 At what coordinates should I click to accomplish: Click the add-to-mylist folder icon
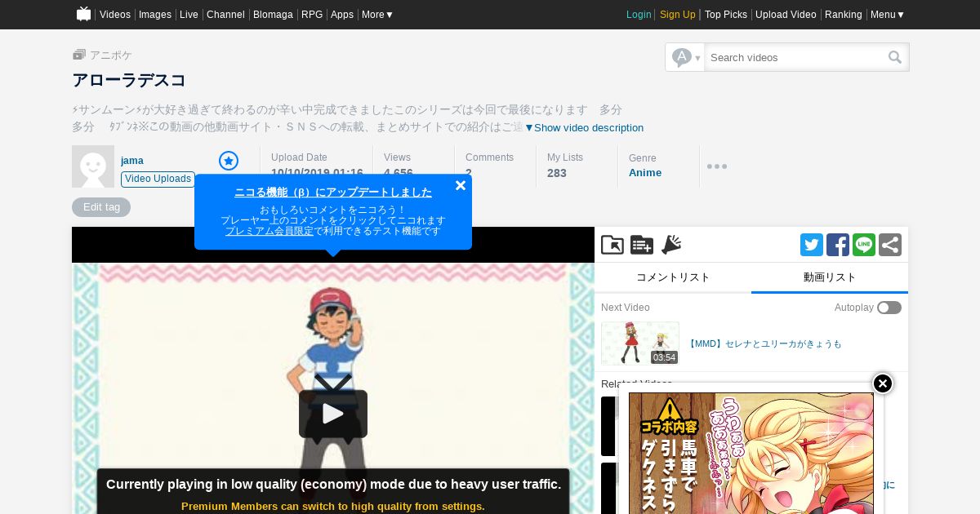point(612,245)
